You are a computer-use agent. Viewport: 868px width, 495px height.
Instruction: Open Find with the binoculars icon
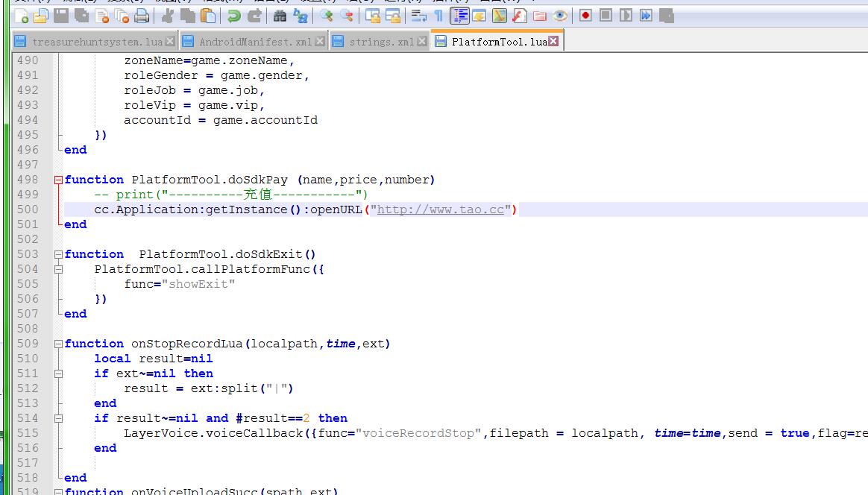tap(280, 15)
